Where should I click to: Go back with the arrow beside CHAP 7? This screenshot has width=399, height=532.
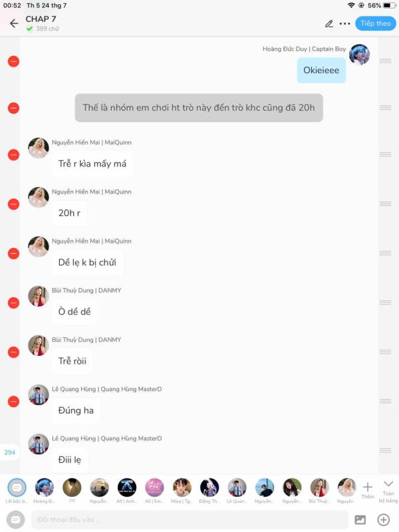click(14, 23)
